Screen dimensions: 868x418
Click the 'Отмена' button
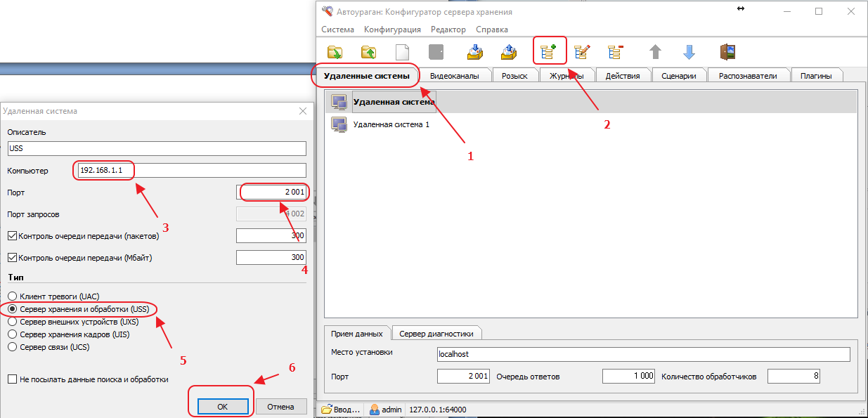click(x=281, y=407)
